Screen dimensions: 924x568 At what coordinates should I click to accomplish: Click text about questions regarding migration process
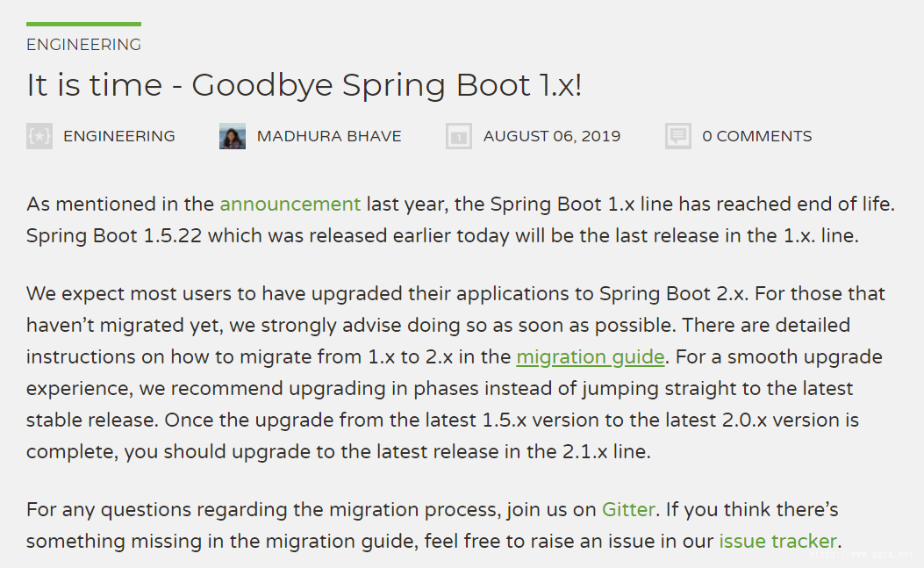263,509
